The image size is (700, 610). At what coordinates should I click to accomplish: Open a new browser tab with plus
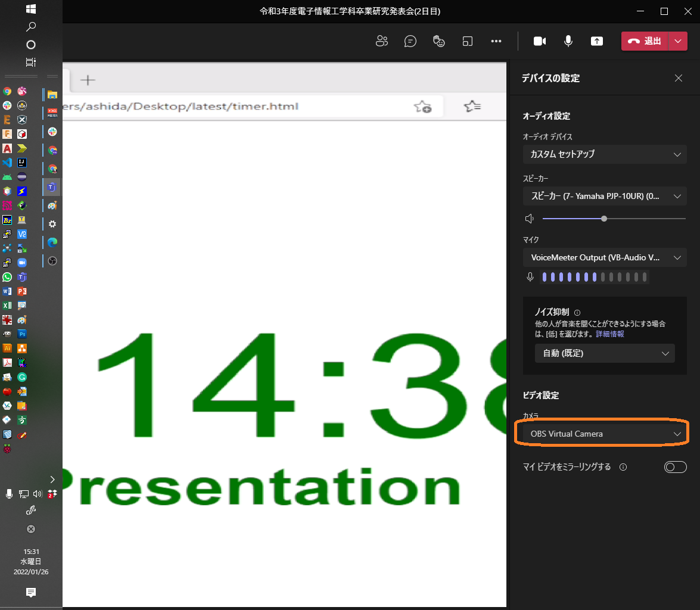[x=88, y=80]
